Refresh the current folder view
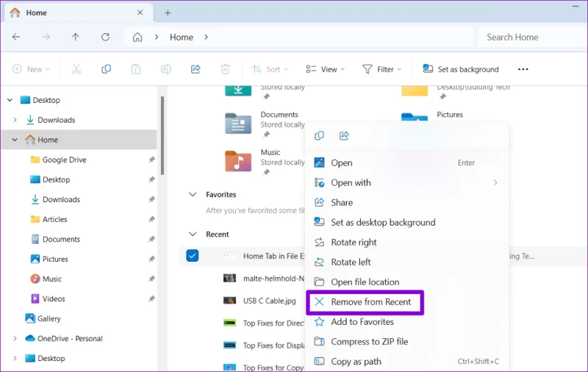The width and height of the screenshot is (588, 372). point(105,37)
